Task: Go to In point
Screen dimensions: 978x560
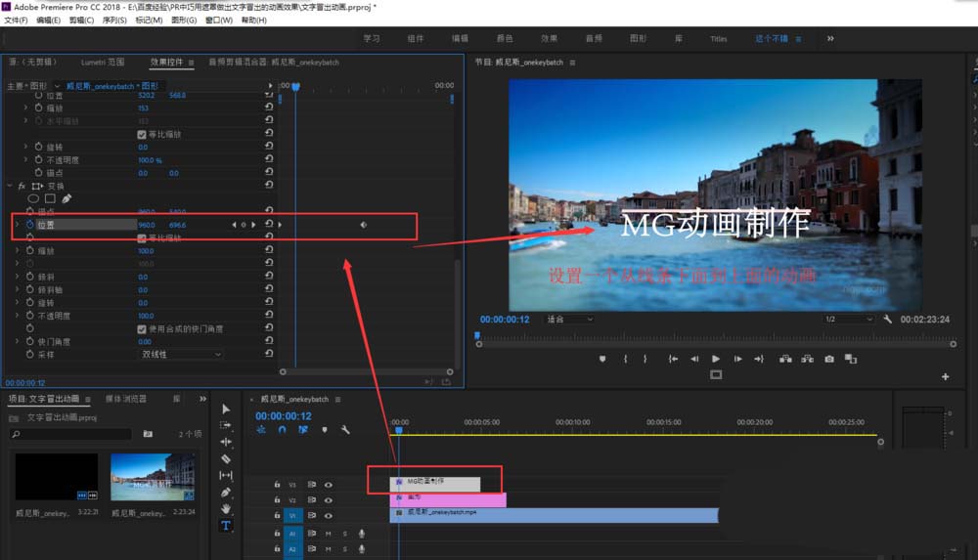Action: [673, 359]
